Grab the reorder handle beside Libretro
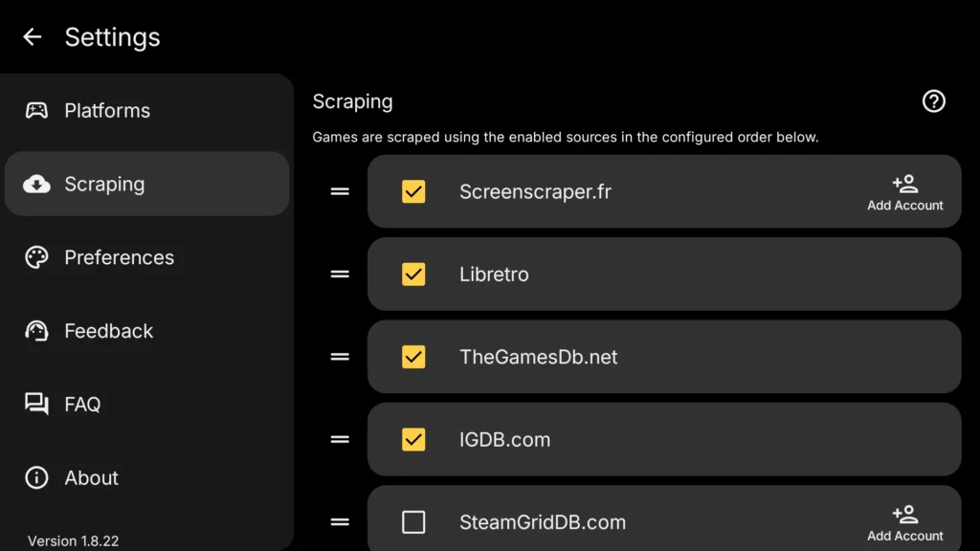This screenshot has height=551, width=980. pyautogui.click(x=340, y=274)
